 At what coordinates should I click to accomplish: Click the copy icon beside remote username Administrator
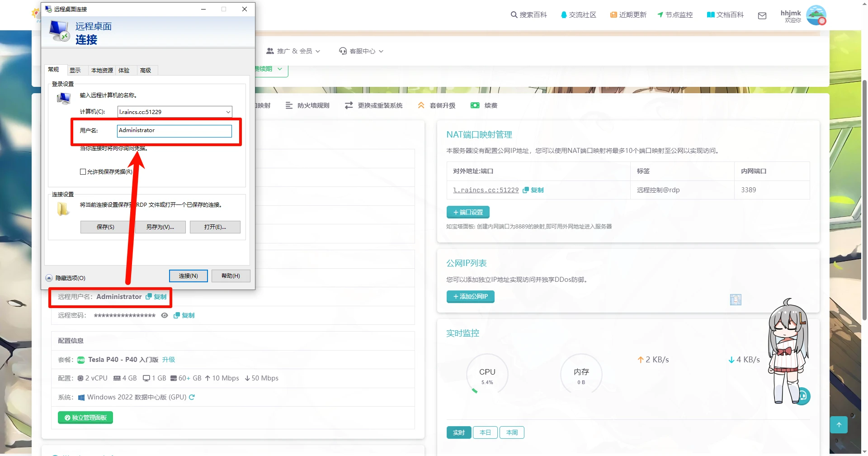tap(149, 297)
